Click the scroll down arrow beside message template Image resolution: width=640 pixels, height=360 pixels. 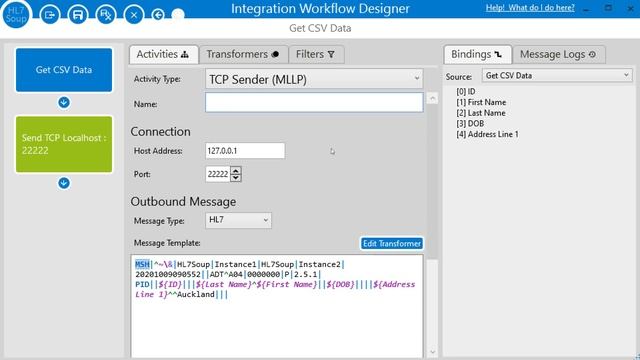click(432, 352)
